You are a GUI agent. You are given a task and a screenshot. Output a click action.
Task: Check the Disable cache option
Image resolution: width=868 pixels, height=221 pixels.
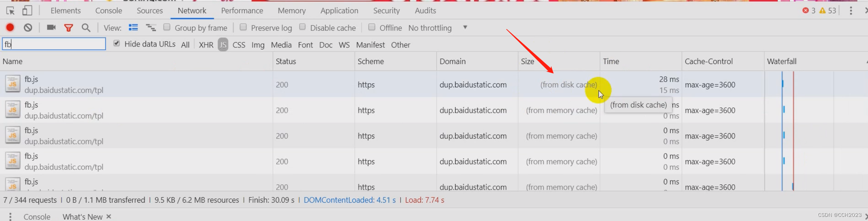coord(303,27)
